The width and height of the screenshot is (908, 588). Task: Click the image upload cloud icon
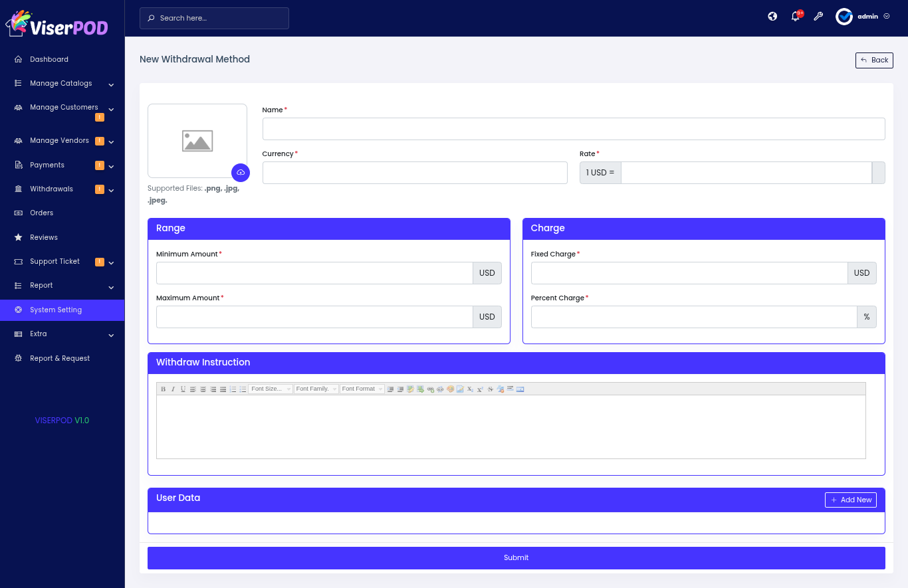click(x=241, y=173)
